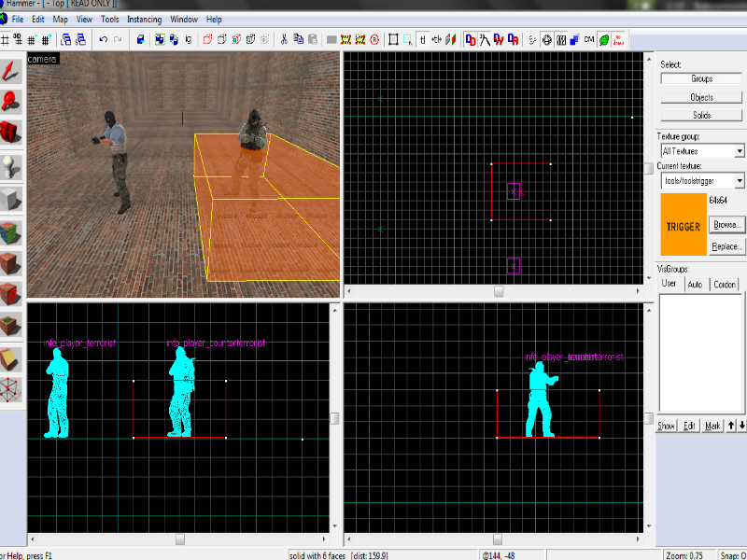Click the Larger Grid plus icon
This screenshot has width=747, height=560.
click(46, 40)
